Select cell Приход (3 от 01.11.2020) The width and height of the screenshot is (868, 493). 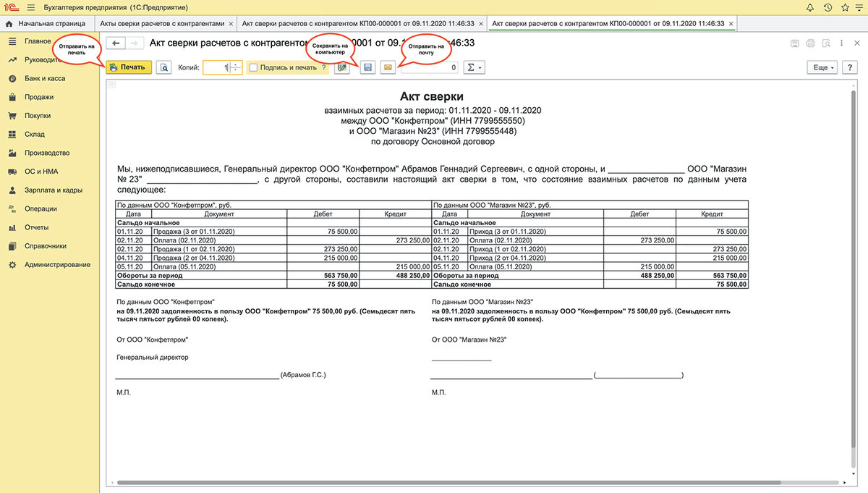coord(535,231)
